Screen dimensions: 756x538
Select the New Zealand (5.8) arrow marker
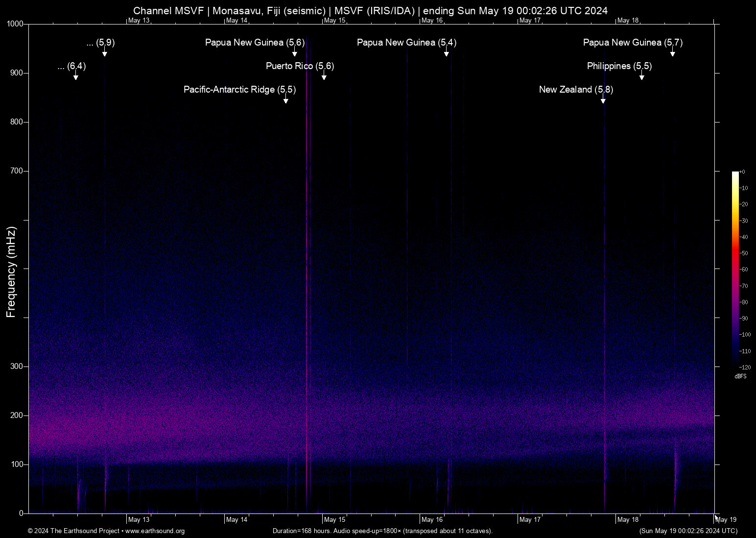603,100
